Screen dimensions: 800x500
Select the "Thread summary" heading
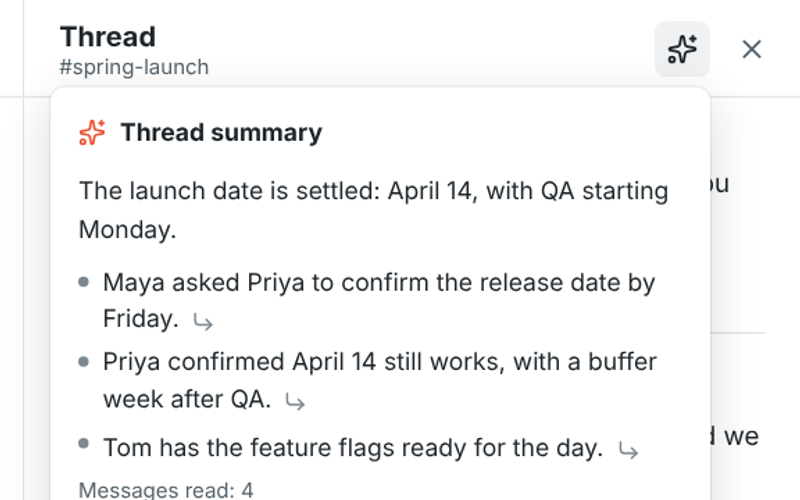pos(221,133)
